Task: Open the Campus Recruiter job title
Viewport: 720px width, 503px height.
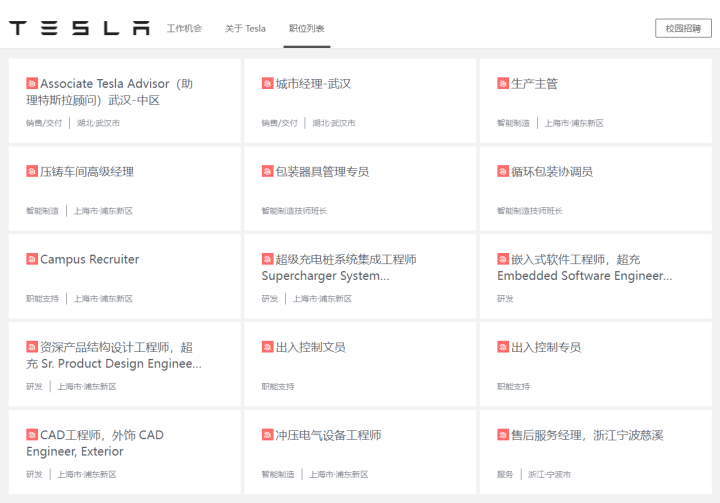Action: (x=90, y=260)
